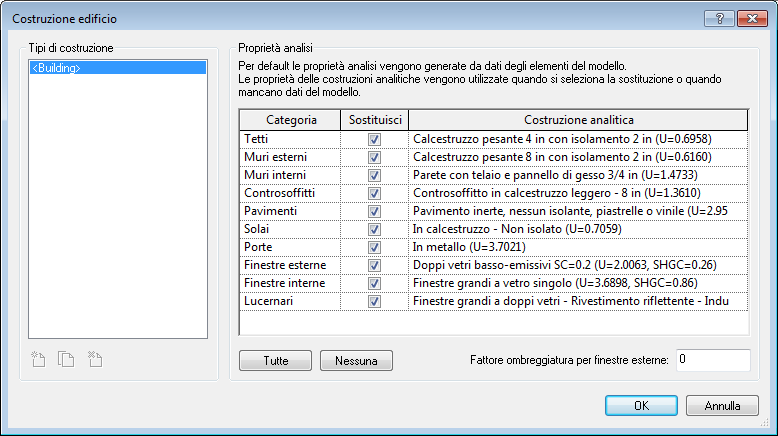
Task: Click the Costruzione analitica column header
Action: pos(578,120)
